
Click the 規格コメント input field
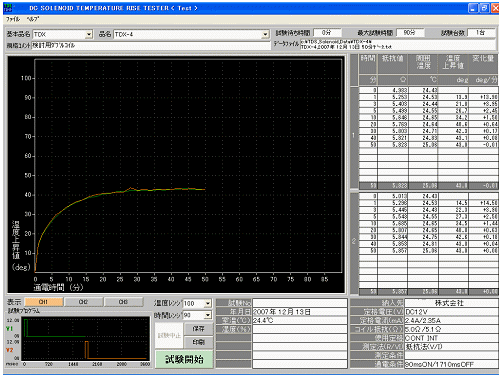click(151, 46)
